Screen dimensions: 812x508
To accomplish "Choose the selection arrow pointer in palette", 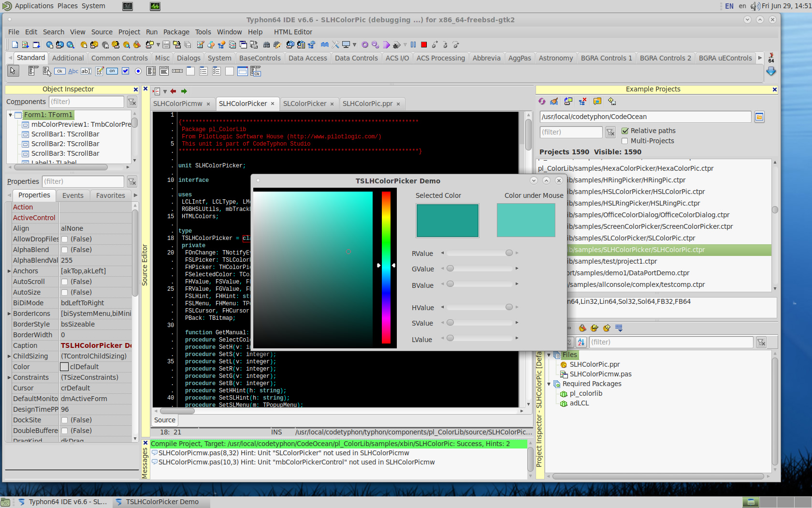I will (x=13, y=71).
